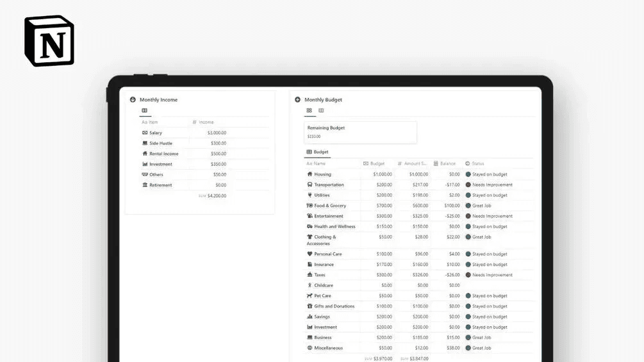
Task: Click the Pet Care dog icon
Action: [310, 295]
